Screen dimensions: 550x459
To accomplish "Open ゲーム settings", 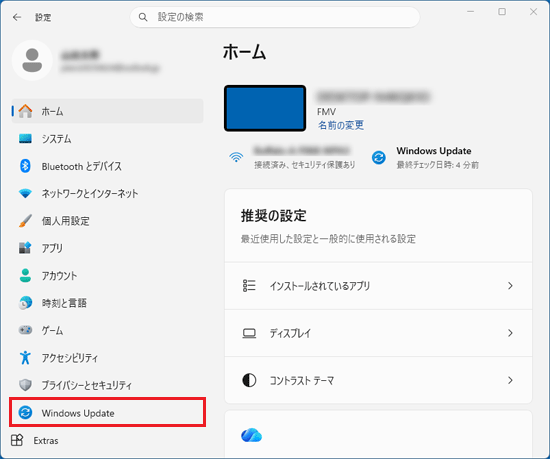I will click(x=107, y=330).
